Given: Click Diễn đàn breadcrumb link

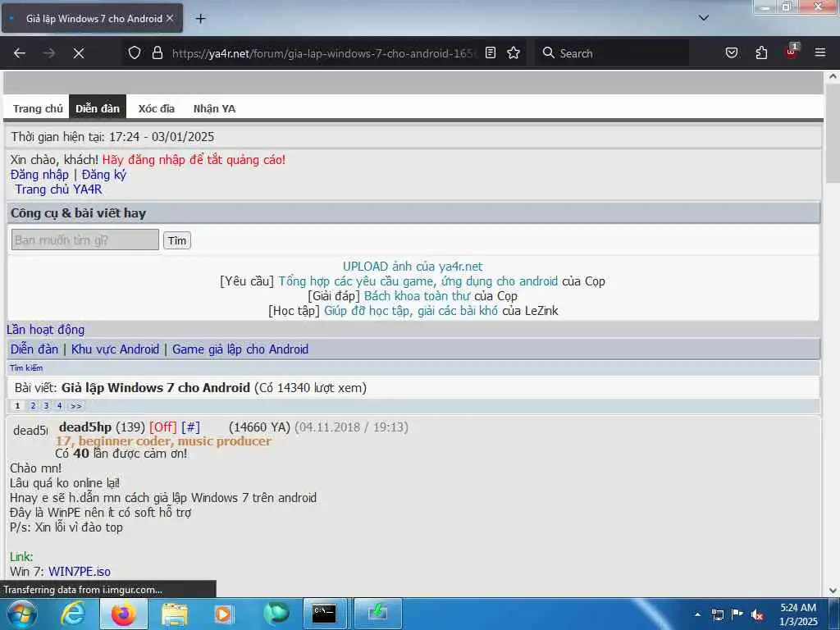Looking at the screenshot, I should pos(34,349).
